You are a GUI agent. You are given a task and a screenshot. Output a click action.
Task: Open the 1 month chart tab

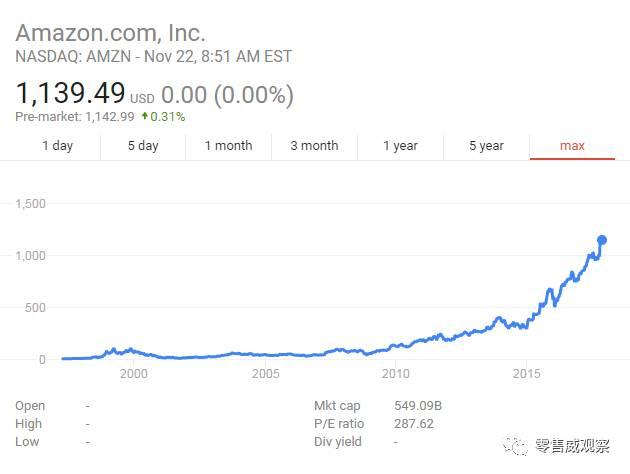pos(228,146)
